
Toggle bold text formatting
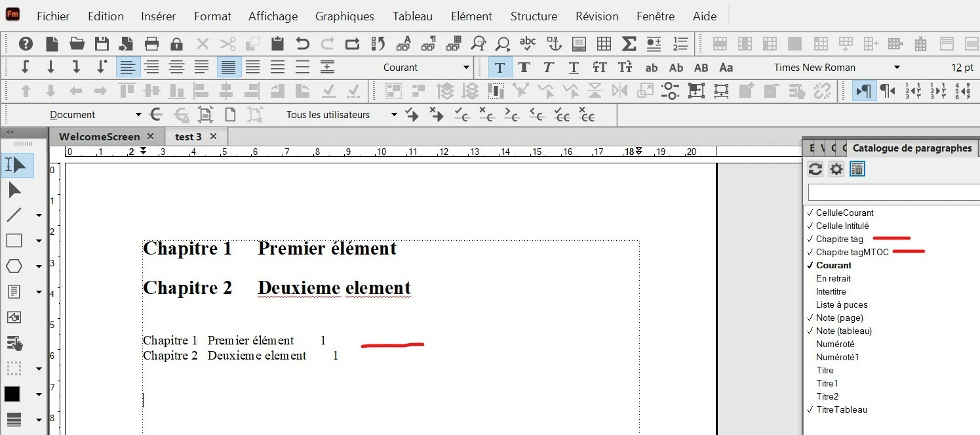(524, 67)
